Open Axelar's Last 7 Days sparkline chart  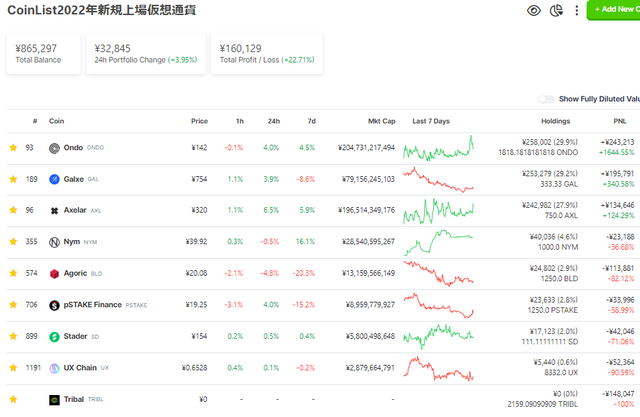coord(438,211)
